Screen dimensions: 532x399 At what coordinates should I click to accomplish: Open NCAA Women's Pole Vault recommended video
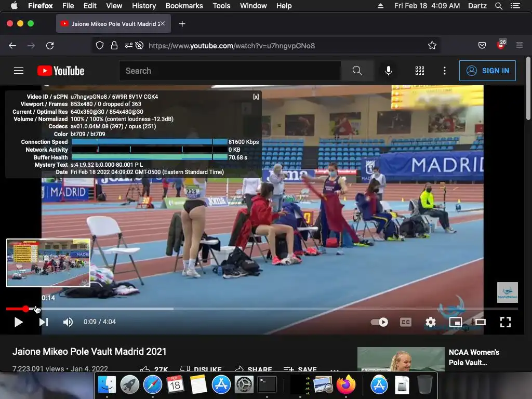[474, 357]
